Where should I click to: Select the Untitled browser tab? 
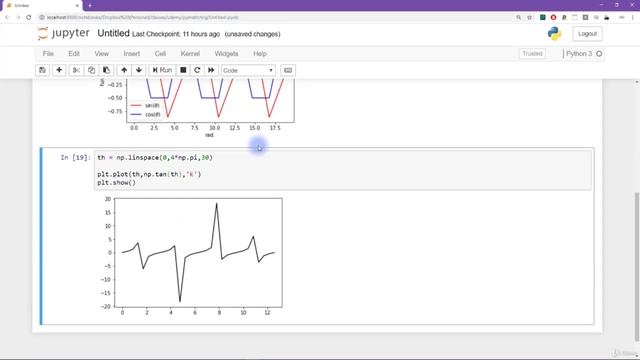tap(41, 6)
